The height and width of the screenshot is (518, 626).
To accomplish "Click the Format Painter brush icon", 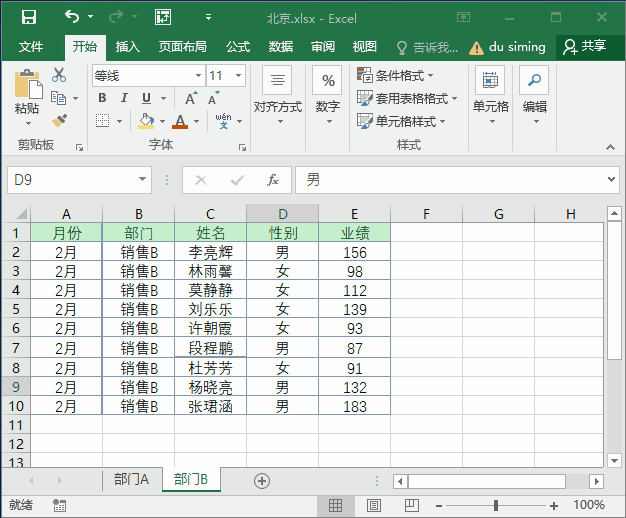I will pyautogui.click(x=59, y=121).
